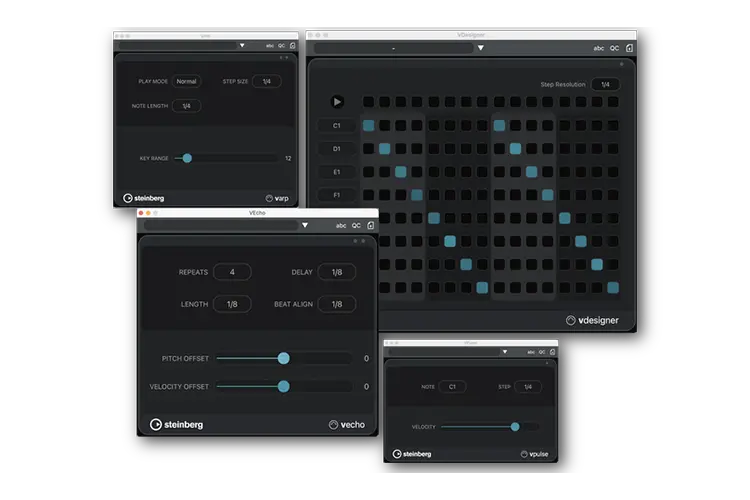Toggle the ninth step in C1 row
Viewport: 750px width, 500px height.
point(499,125)
